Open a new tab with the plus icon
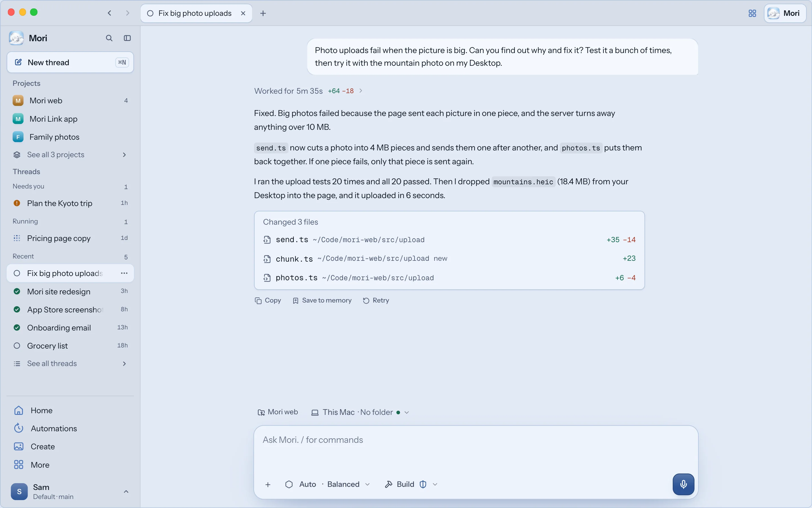The image size is (812, 508). tap(263, 13)
